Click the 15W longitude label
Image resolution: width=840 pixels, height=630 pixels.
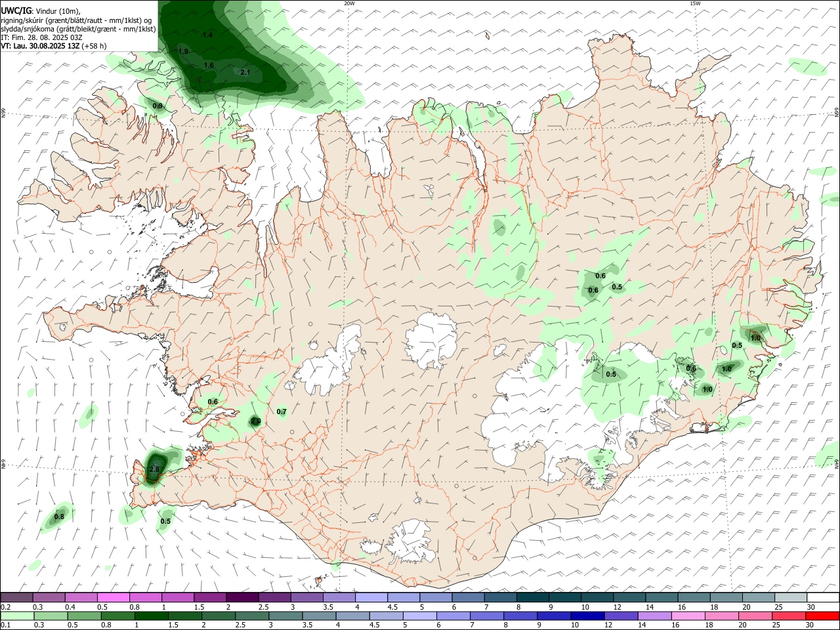696,3
